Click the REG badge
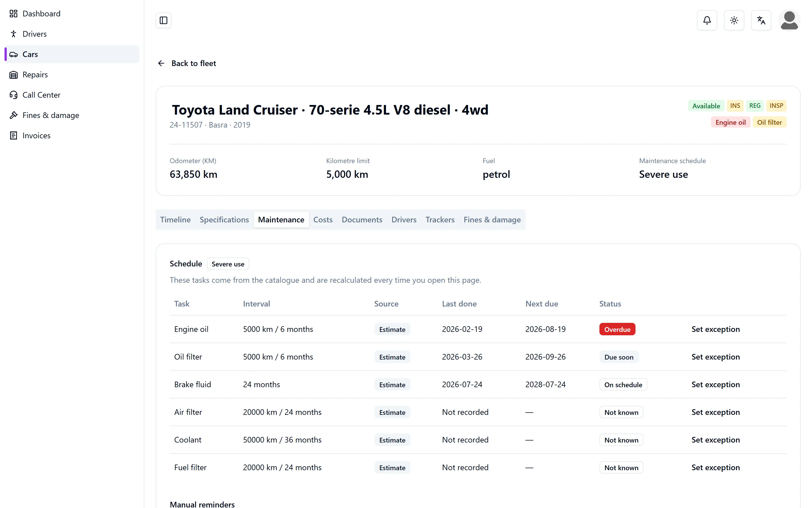This screenshot has height=508, width=812. tap(754, 106)
